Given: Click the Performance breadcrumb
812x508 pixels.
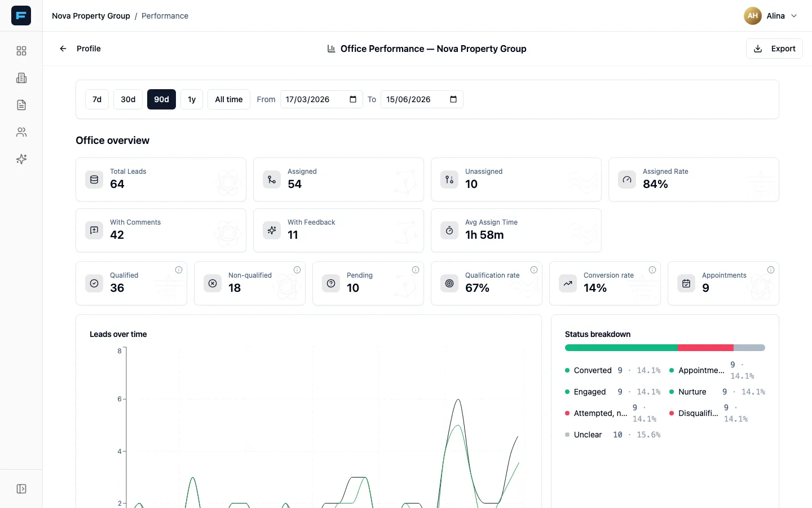Looking at the screenshot, I should click(165, 16).
